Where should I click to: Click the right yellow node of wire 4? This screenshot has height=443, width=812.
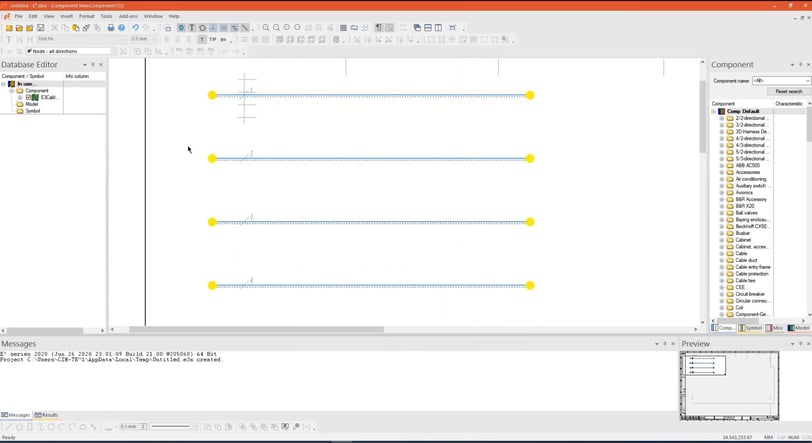[x=529, y=285]
